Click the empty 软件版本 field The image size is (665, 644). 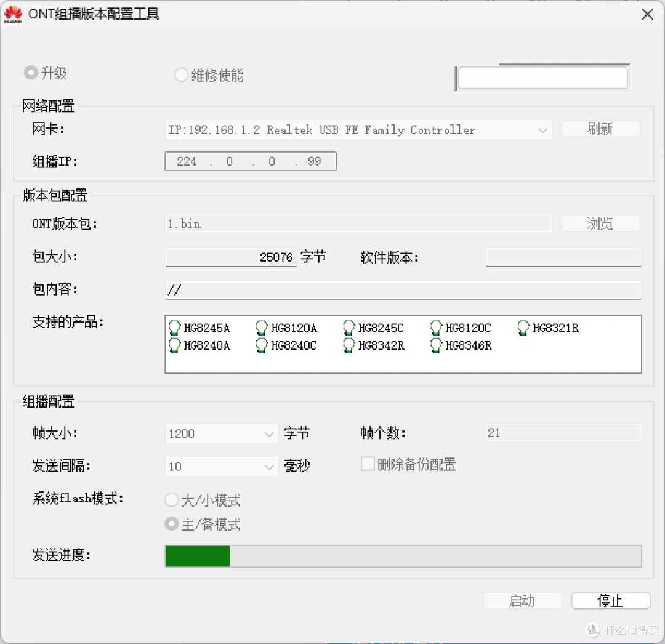[x=563, y=257]
